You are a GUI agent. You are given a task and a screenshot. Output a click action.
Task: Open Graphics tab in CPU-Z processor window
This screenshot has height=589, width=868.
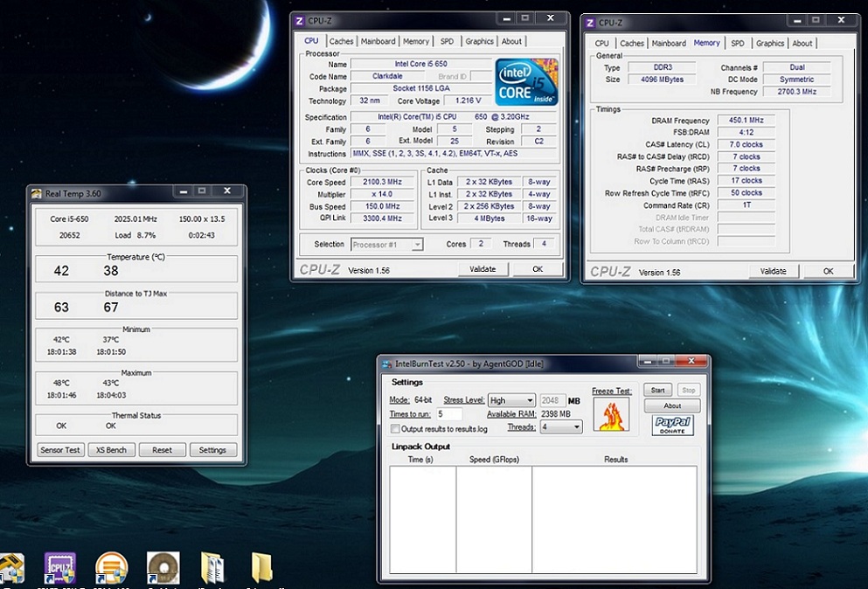pyautogui.click(x=479, y=41)
